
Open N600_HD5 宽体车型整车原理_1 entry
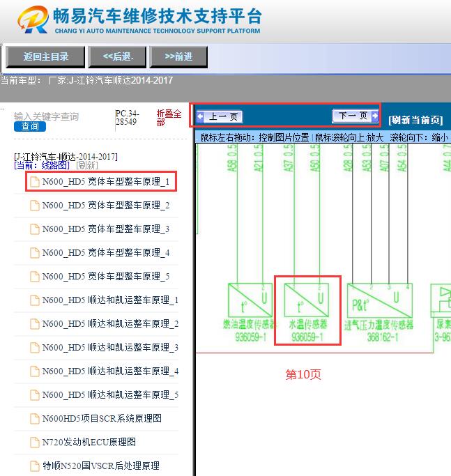pos(106,181)
